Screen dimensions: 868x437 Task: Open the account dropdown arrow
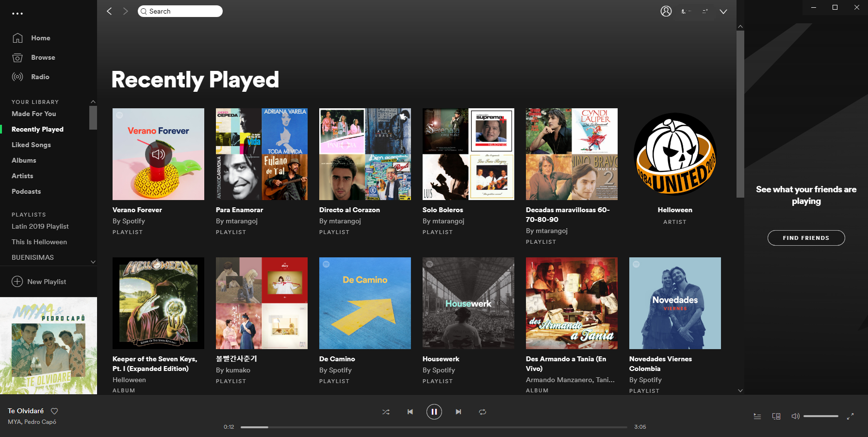click(x=723, y=12)
